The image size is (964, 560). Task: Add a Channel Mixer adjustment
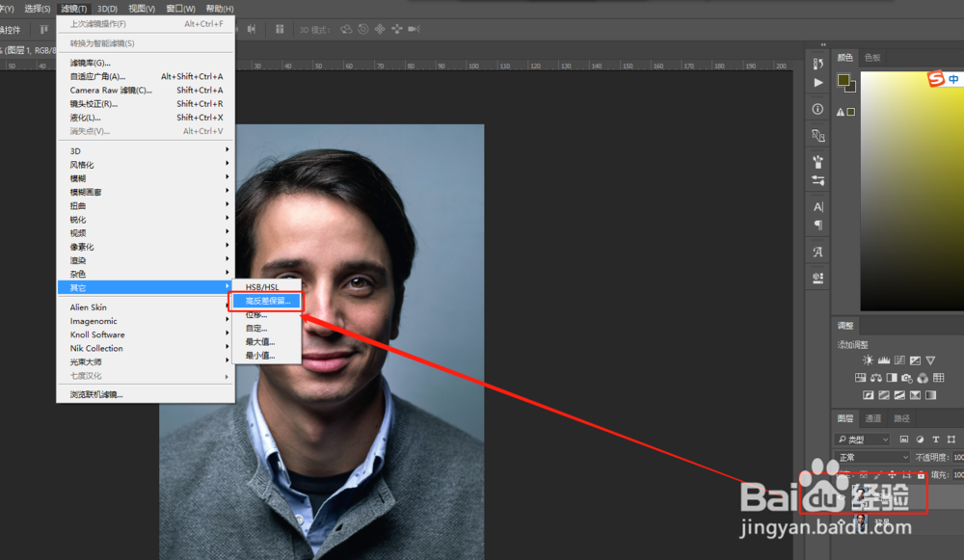[x=923, y=378]
